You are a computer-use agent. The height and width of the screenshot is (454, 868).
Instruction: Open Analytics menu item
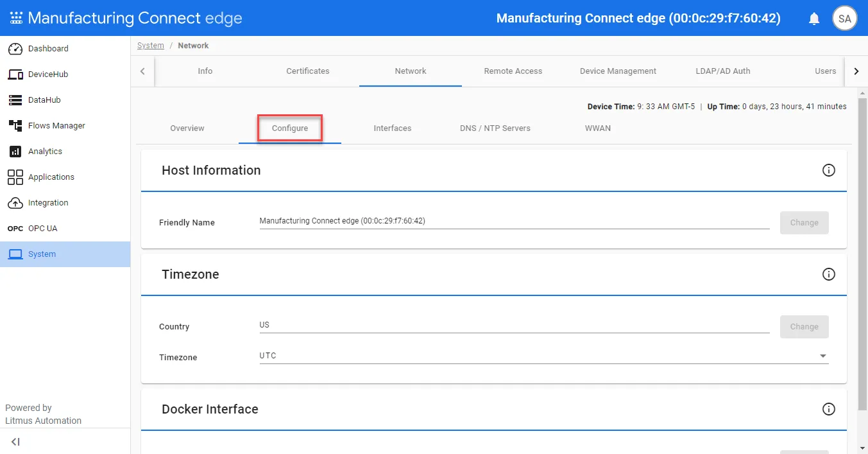(x=65, y=152)
